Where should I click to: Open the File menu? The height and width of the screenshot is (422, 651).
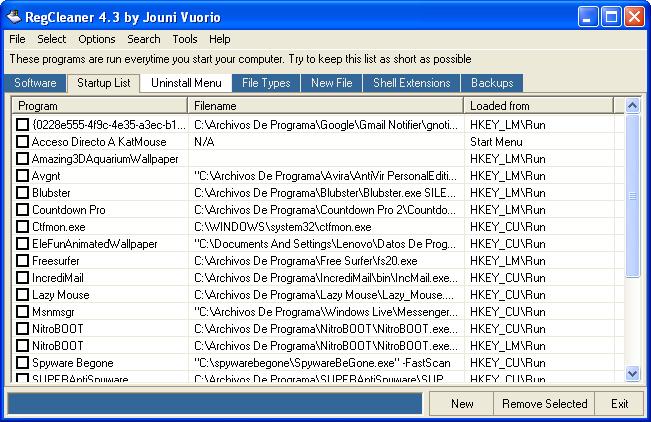click(x=17, y=39)
